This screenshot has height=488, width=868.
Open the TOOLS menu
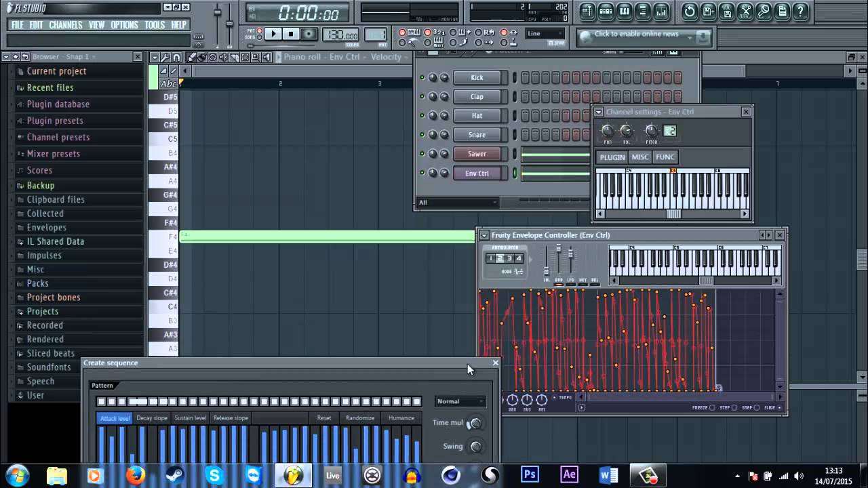click(x=155, y=25)
